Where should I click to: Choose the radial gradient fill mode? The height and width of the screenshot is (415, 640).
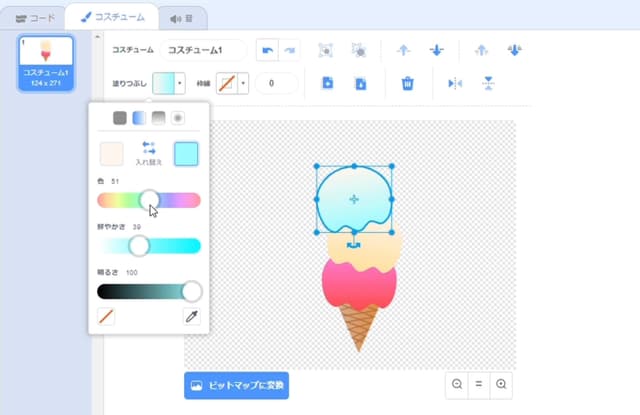[178, 118]
